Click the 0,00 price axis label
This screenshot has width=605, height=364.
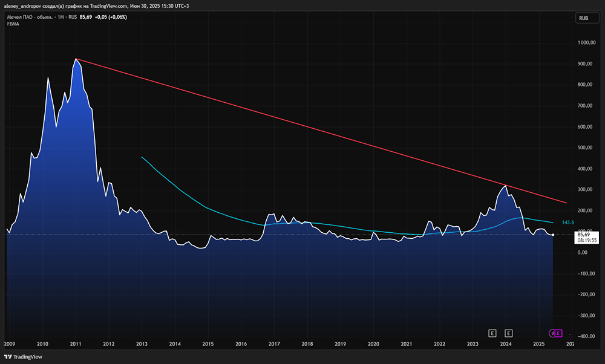[583, 253]
